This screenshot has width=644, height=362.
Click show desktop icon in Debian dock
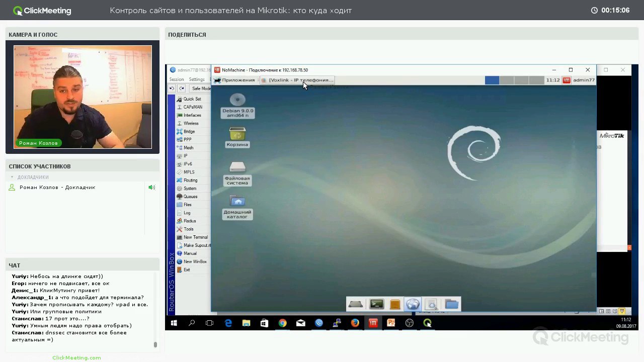356,304
